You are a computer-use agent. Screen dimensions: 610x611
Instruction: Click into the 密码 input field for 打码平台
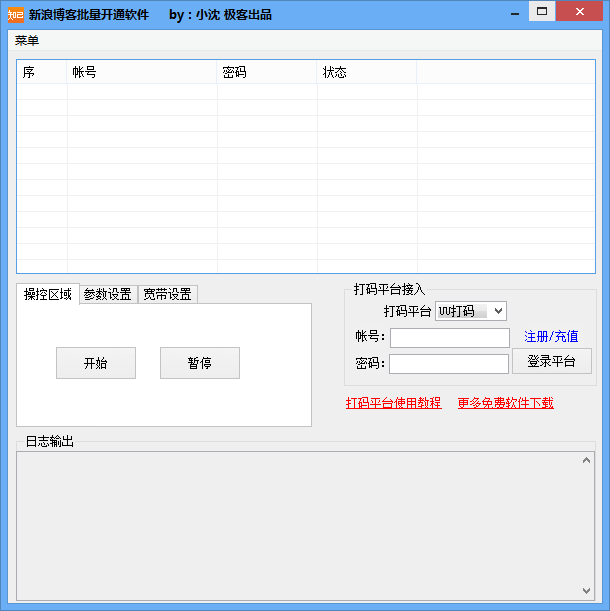449,364
